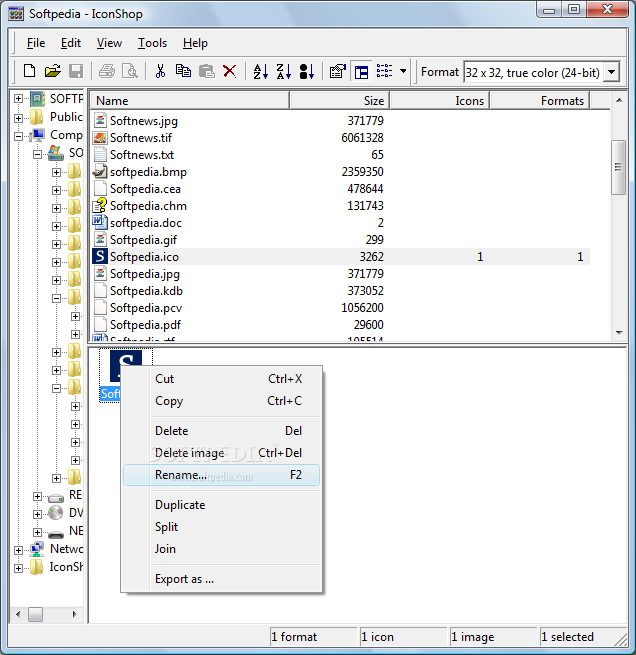Toggle the folder tree pane icon
This screenshot has height=655, width=636.
click(x=361, y=72)
